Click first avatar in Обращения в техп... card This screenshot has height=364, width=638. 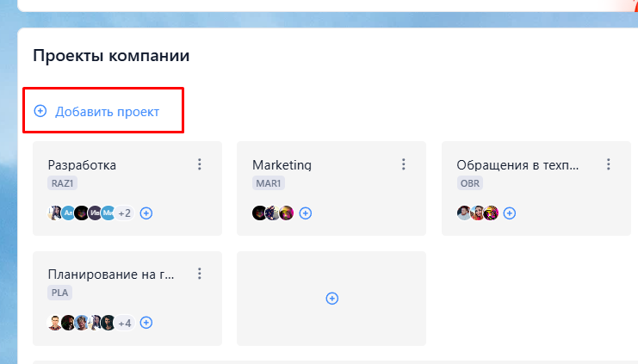464,213
